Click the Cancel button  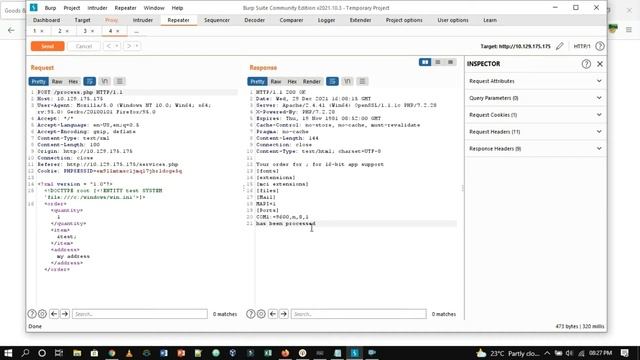84,46
